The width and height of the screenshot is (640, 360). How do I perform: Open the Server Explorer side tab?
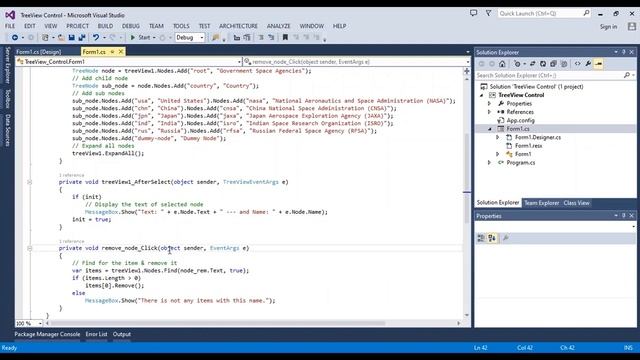[x=7, y=65]
